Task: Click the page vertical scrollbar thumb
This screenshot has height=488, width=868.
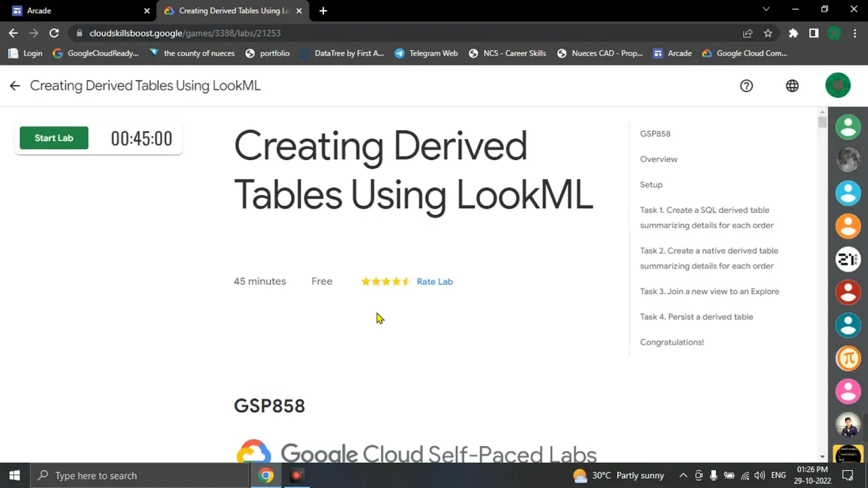Action: 823,122
